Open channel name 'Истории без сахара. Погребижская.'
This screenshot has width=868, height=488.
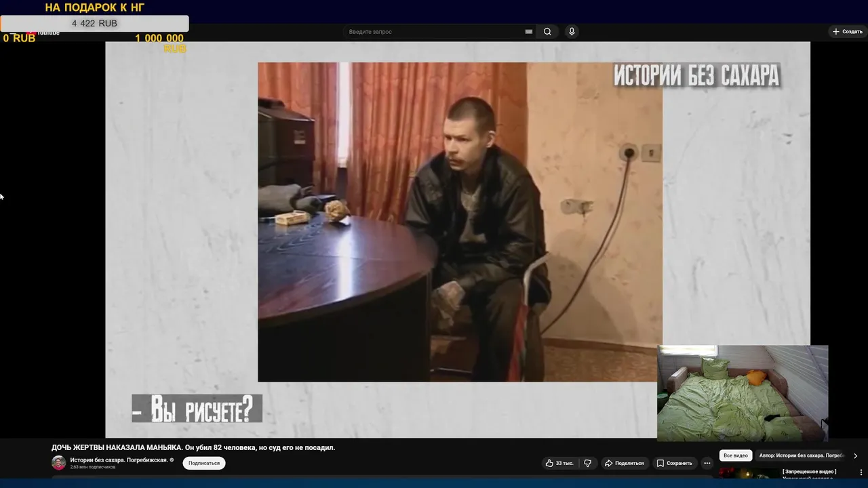pyautogui.click(x=119, y=460)
